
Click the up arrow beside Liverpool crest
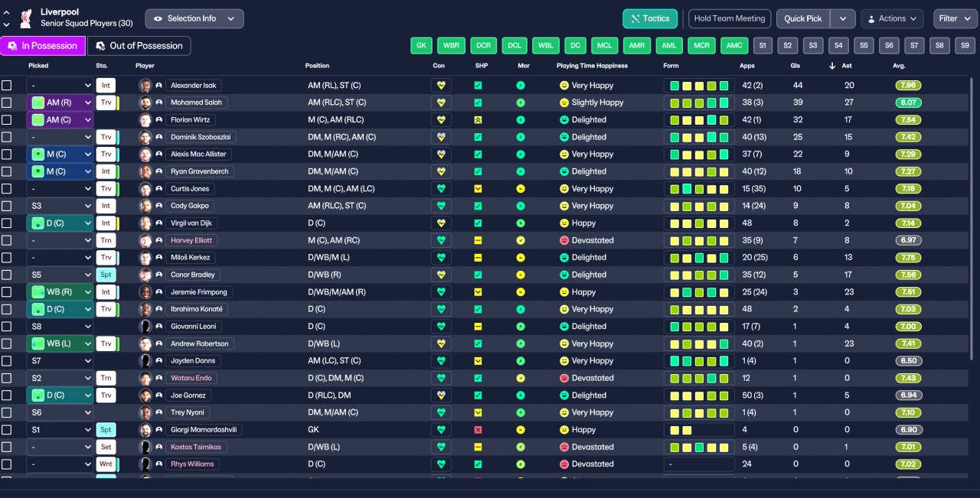click(x=7, y=13)
